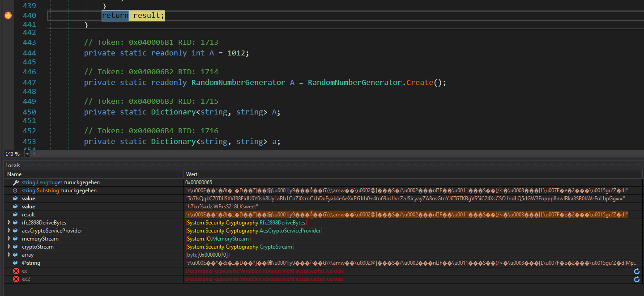This screenshot has height=296, width=644.
Task: Click the variable icon beside rfc2898DeriveBytes
Action: (x=16, y=223)
